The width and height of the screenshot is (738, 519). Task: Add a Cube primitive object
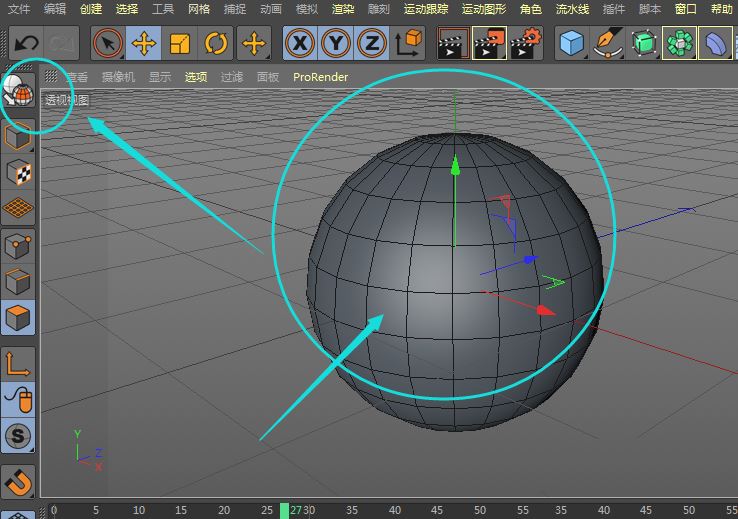571,44
